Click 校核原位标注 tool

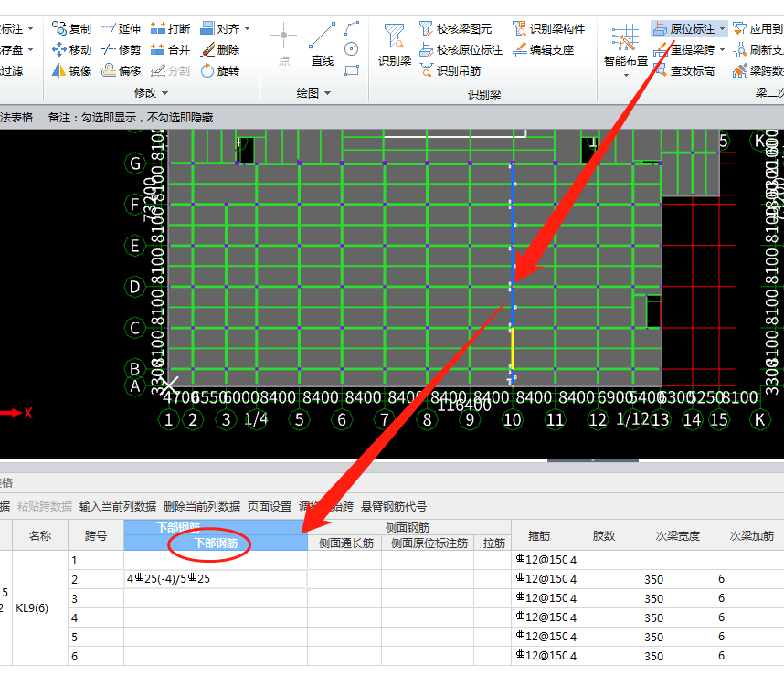[x=461, y=49]
